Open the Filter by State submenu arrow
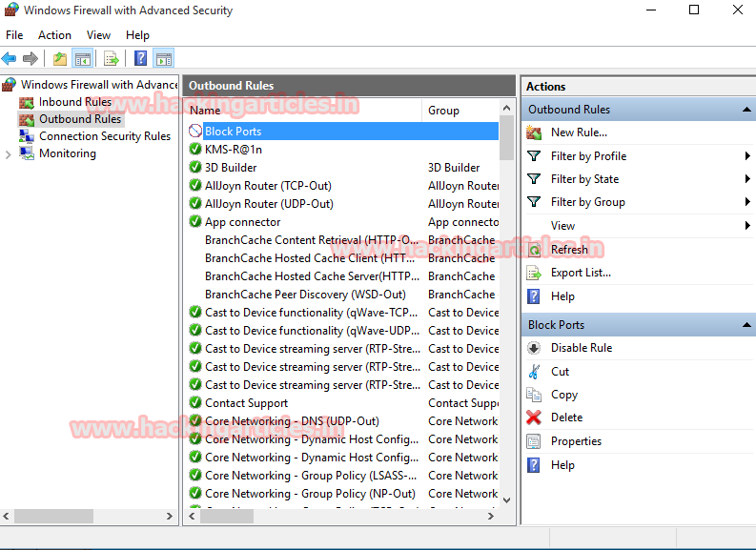 point(746,179)
